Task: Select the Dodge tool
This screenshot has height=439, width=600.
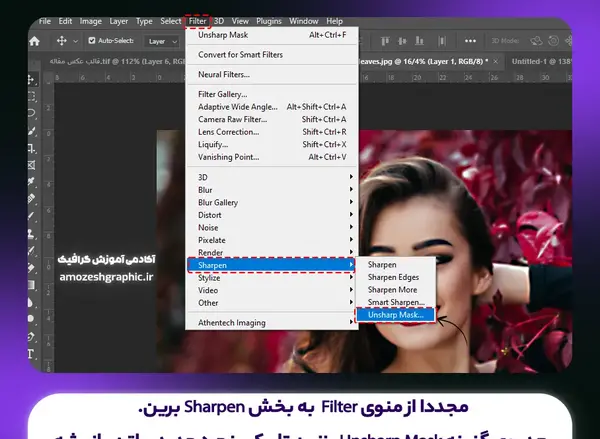Action: point(31,318)
